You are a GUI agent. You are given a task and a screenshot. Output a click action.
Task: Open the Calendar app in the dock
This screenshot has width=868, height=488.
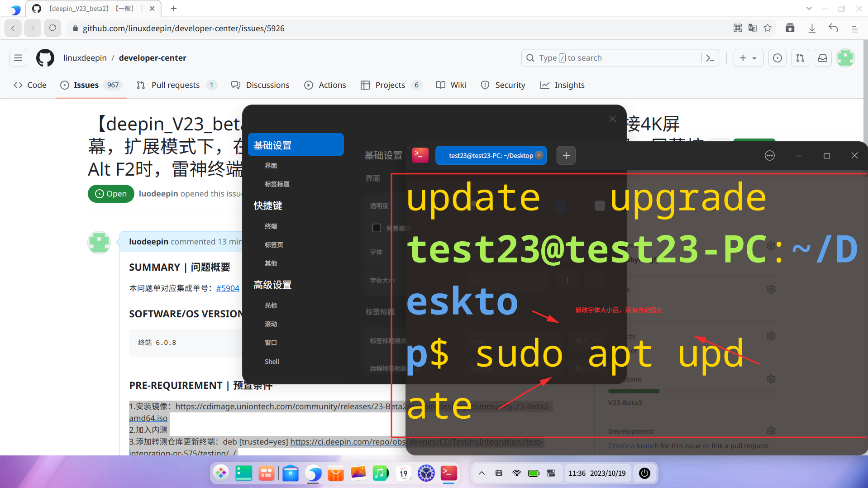pyautogui.click(x=403, y=473)
